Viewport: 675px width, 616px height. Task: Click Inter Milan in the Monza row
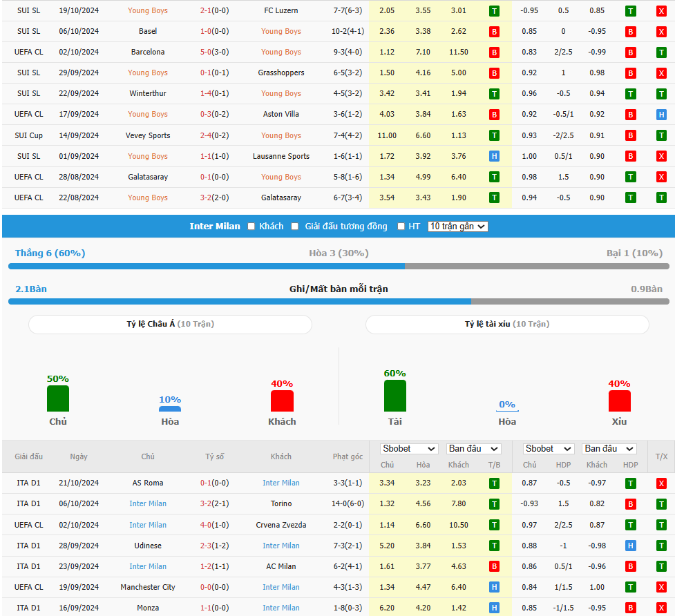click(x=281, y=608)
